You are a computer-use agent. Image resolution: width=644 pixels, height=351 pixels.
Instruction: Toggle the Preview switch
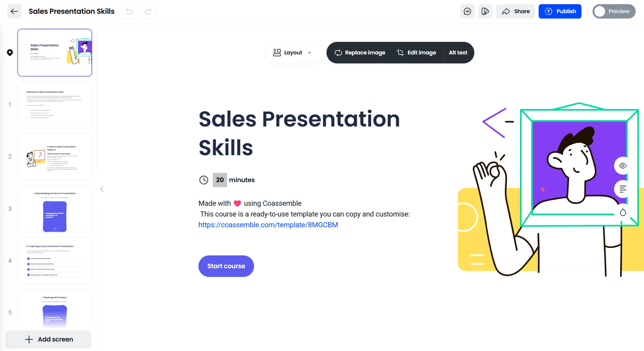pyautogui.click(x=614, y=11)
